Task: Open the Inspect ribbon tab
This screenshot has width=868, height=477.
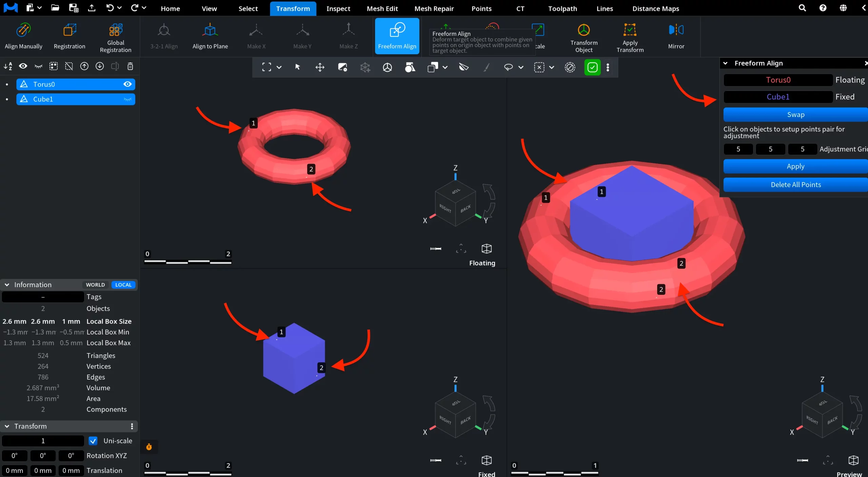Action: point(338,8)
